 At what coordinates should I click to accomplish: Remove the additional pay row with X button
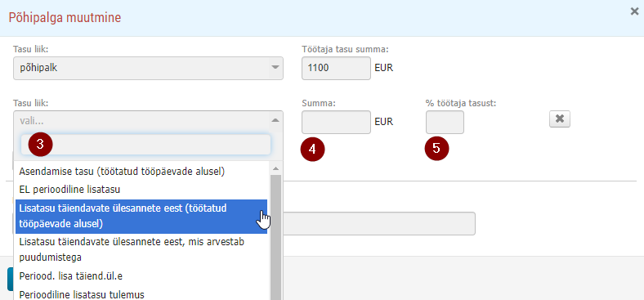[559, 119]
